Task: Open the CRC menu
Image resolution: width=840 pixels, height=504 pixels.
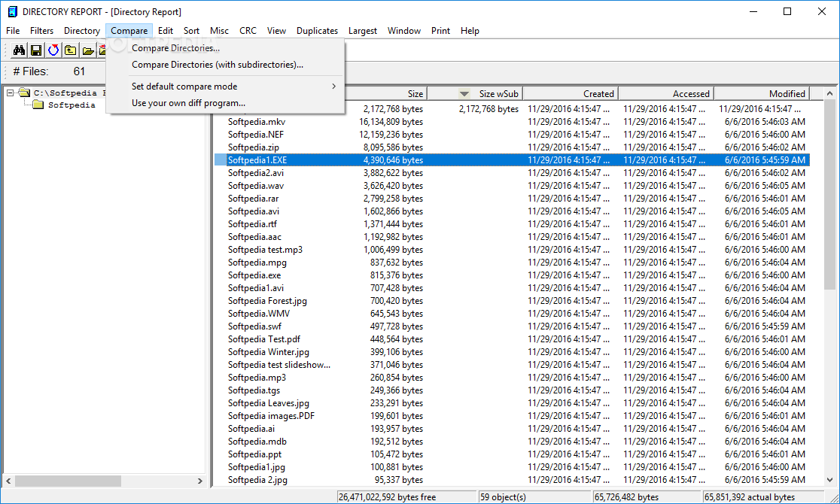Action: (x=248, y=31)
